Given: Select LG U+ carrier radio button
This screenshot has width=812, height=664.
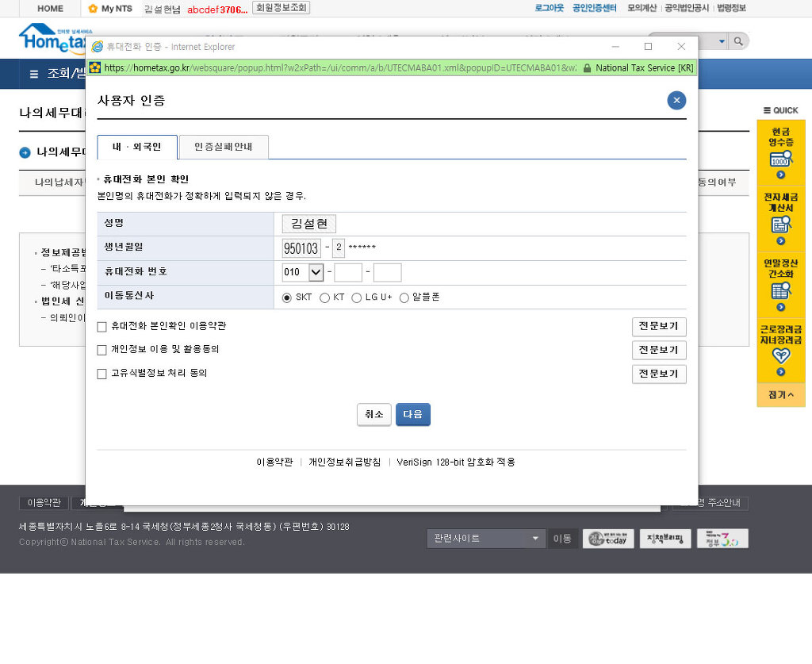Looking at the screenshot, I should pyautogui.click(x=356, y=297).
